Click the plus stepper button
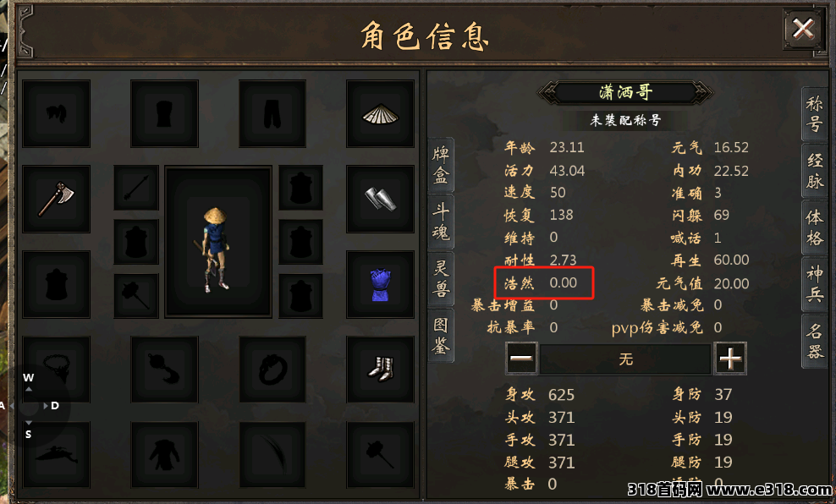 coord(730,359)
